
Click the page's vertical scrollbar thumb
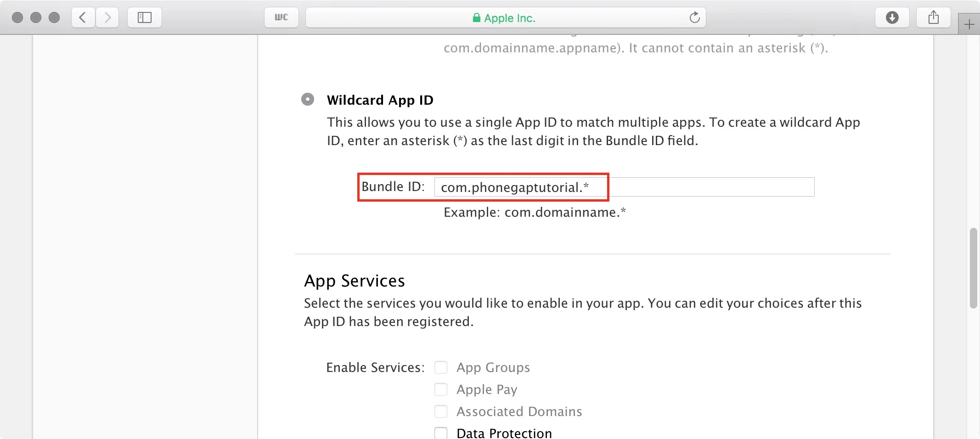973,268
